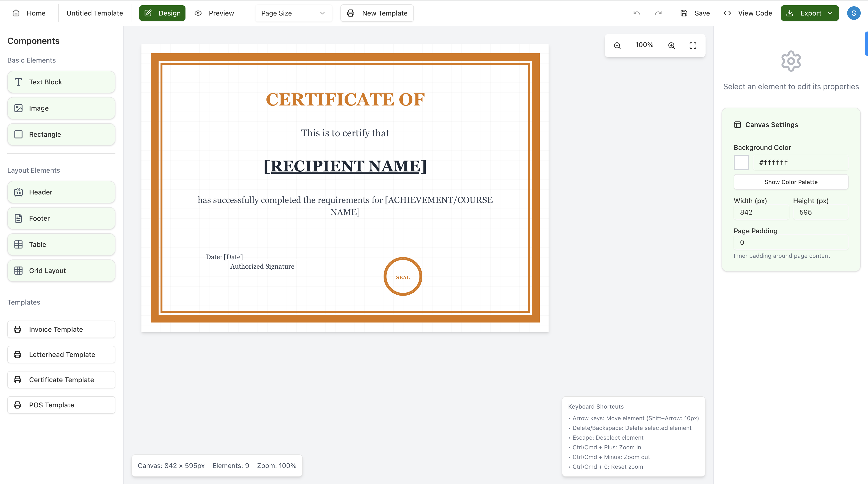The height and width of the screenshot is (484, 868).
Task: Click the Footer document icon
Action: 18,218
